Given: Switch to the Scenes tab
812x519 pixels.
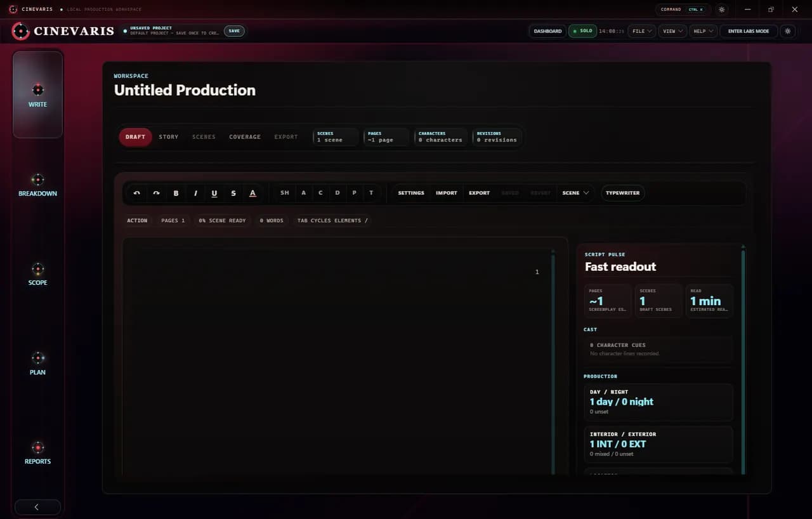Looking at the screenshot, I should click(x=204, y=137).
